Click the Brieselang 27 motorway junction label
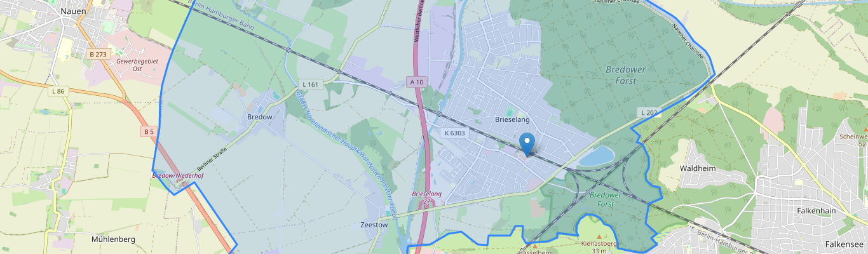The image size is (868, 254). coord(427,197)
